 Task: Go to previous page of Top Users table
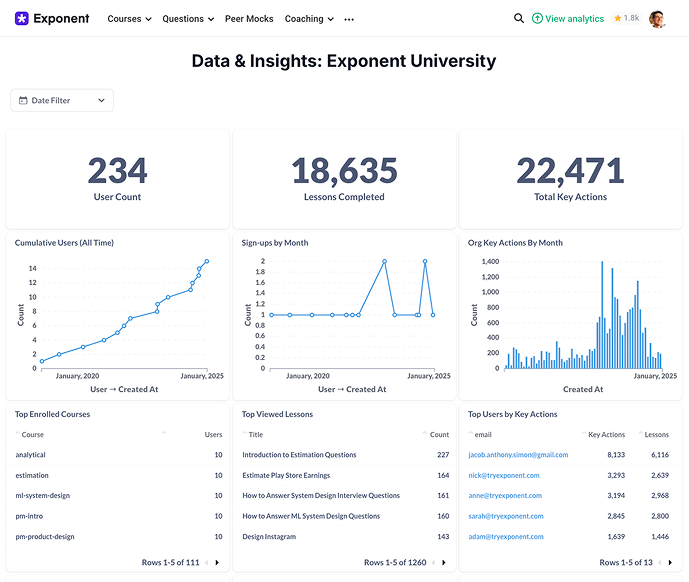pyautogui.click(x=660, y=563)
